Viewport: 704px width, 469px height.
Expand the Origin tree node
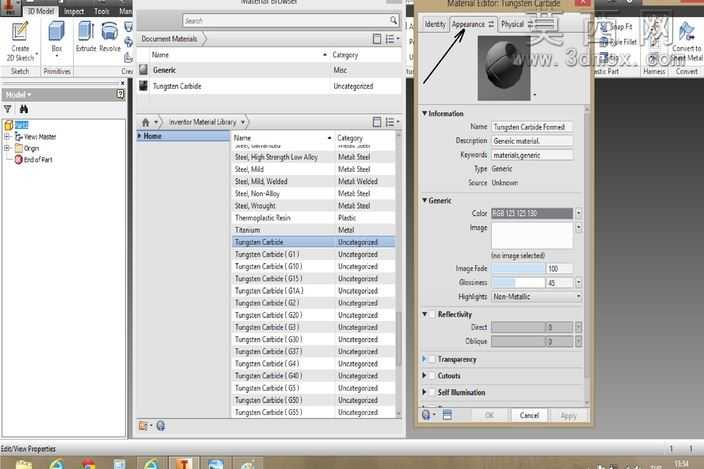pos(7,148)
